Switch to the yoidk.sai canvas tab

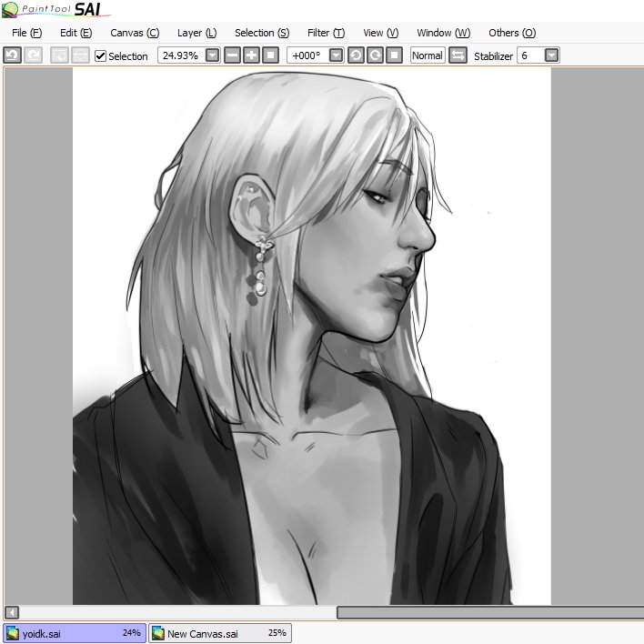coord(75,633)
